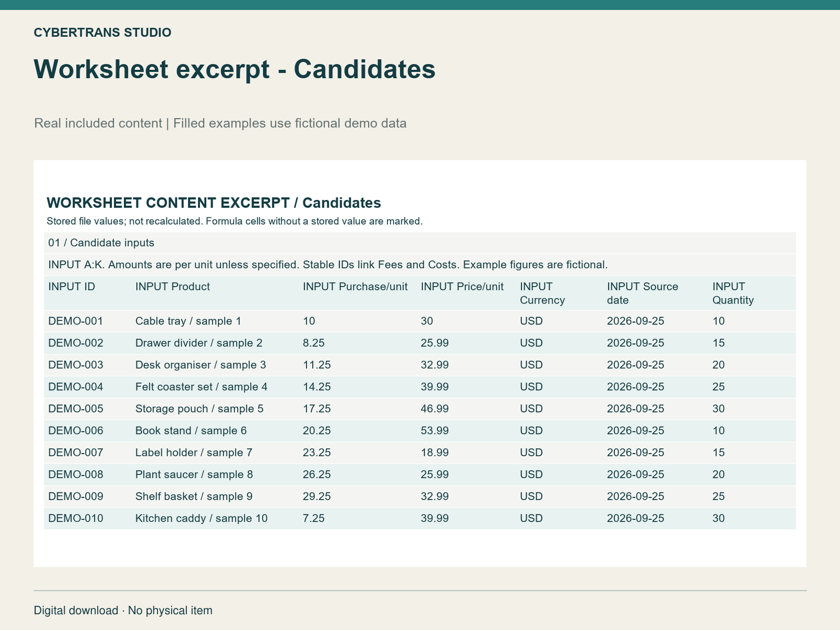The image size is (840, 630).
Task: Click 'Desk organiser / sample 3' product cell
Action: coord(201,365)
